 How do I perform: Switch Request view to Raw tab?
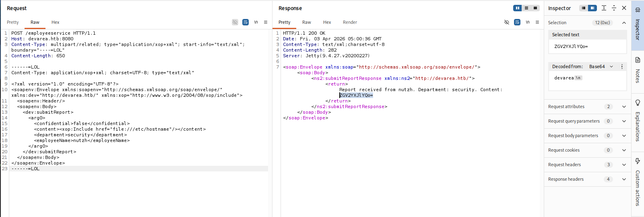coord(35,22)
